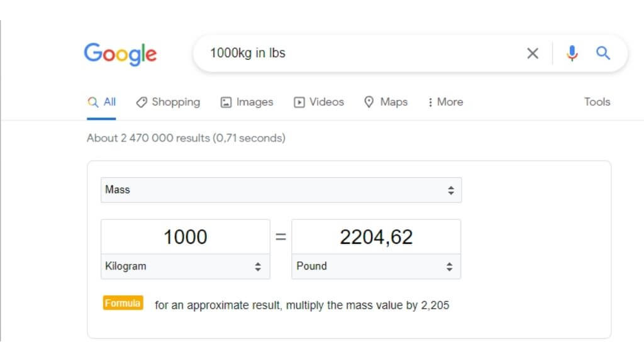644x362 pixels.
Task: Click the blue search magnifier icon
Action: [x=603, y=53]
